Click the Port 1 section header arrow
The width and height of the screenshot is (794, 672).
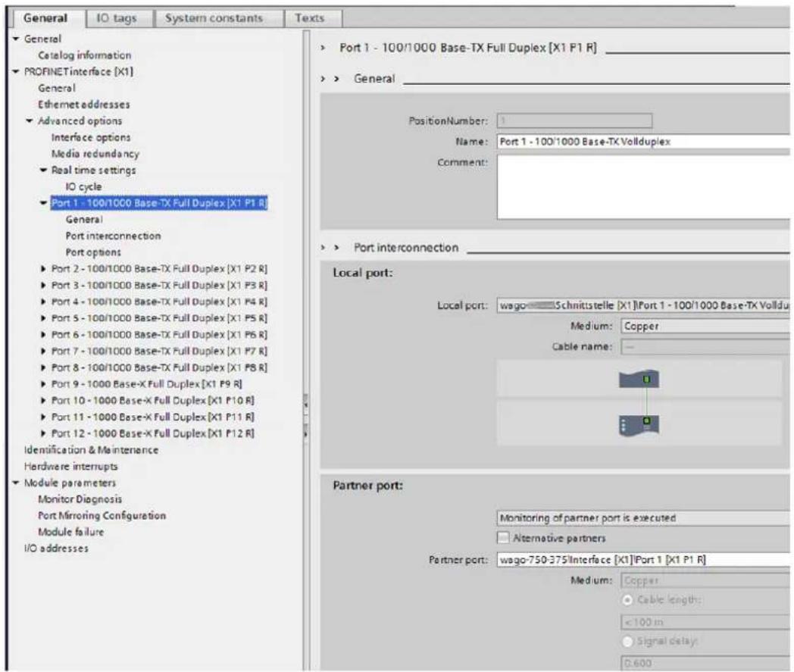pyautogui.click(x=323, y=48)
